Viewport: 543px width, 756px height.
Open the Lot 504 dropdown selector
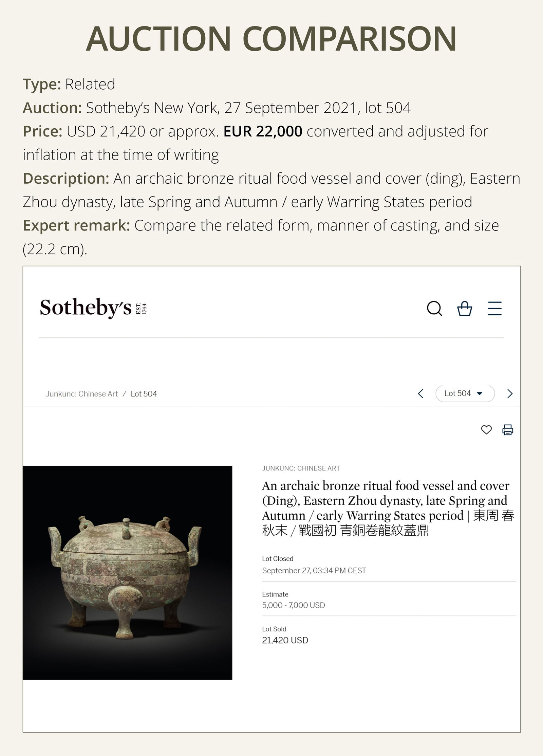pyautogui.click(x=465, y=393)
